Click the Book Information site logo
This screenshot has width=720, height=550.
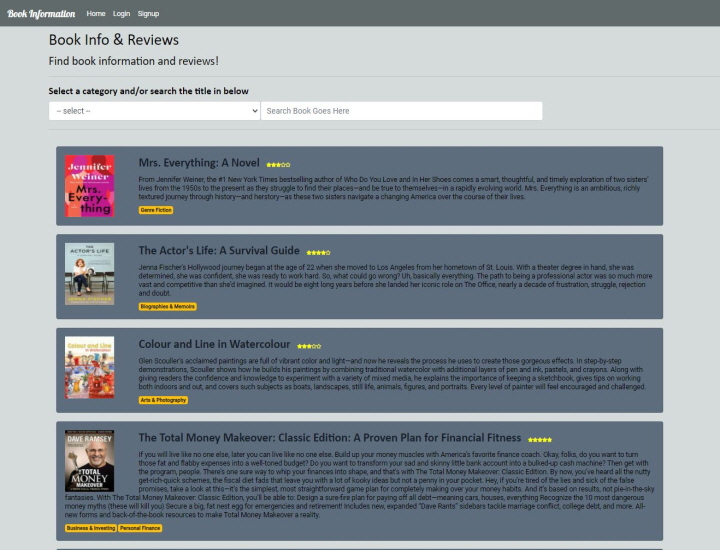click(x=41, y=14)
